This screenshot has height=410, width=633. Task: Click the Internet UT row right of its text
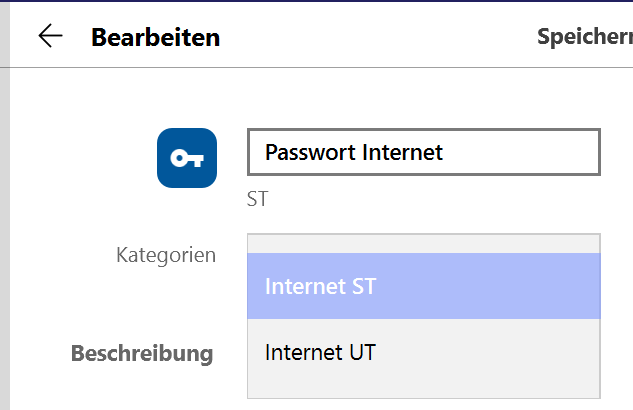(488, 352)
